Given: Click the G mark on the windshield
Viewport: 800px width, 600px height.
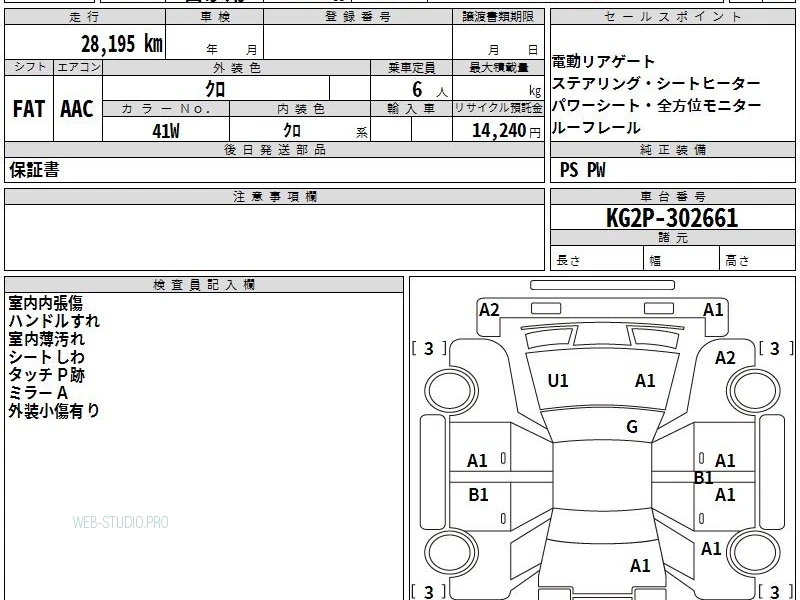Looking at the screenshot, I should (632, 427).
